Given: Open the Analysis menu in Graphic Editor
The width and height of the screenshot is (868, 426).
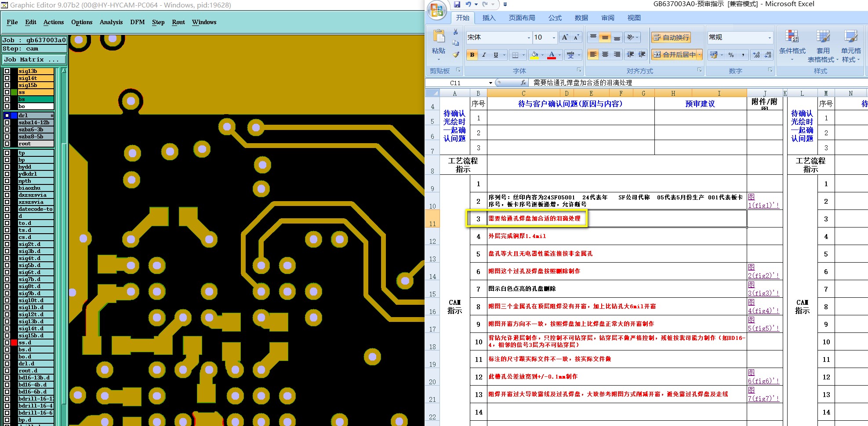Looking at the screenshot, I should [111, 22].
